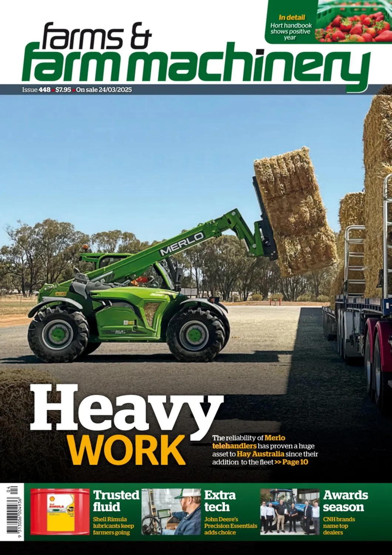Click "On sale 24/03/2025" date text
This screenshot has height=555, width=392.
click(x=104, y=90)
